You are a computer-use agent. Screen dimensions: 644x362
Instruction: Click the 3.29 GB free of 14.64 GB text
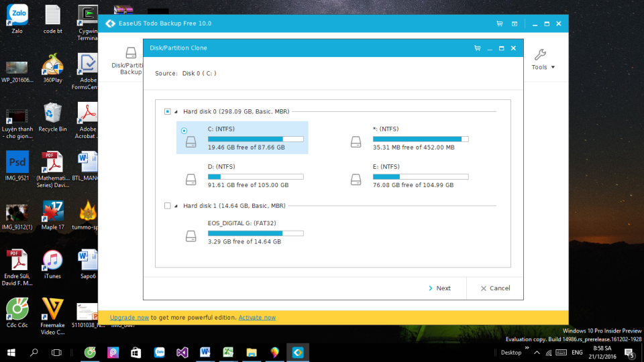[244, 242]
